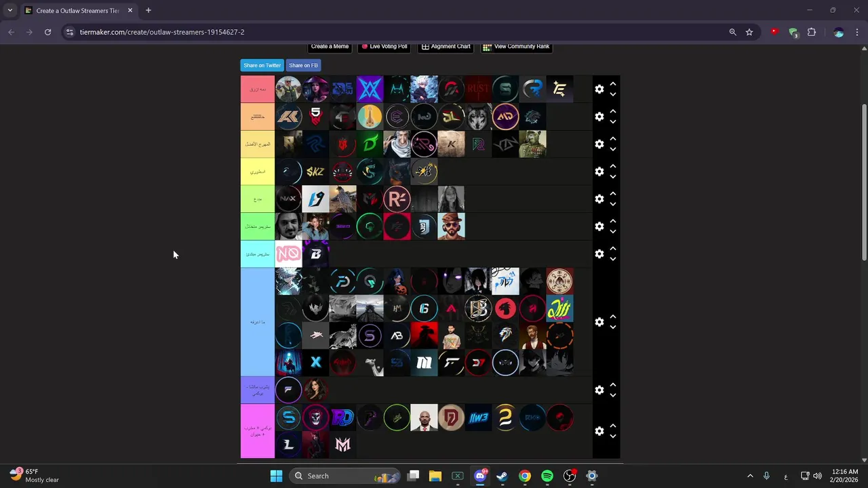Select the pink NO logo in the cyan tier
This screenshot has width=868, height=488.
[x=288, y=253]
